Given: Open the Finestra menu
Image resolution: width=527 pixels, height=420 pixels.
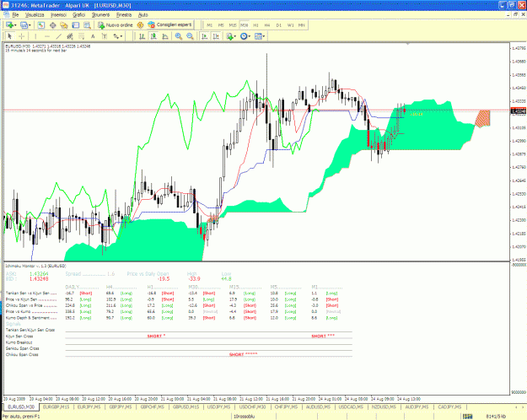Looking at the screenshot, I should 124,15.
